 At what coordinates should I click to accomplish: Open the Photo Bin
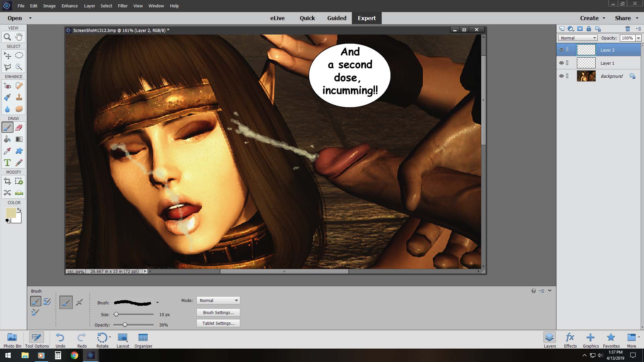(x=12, y=340)
